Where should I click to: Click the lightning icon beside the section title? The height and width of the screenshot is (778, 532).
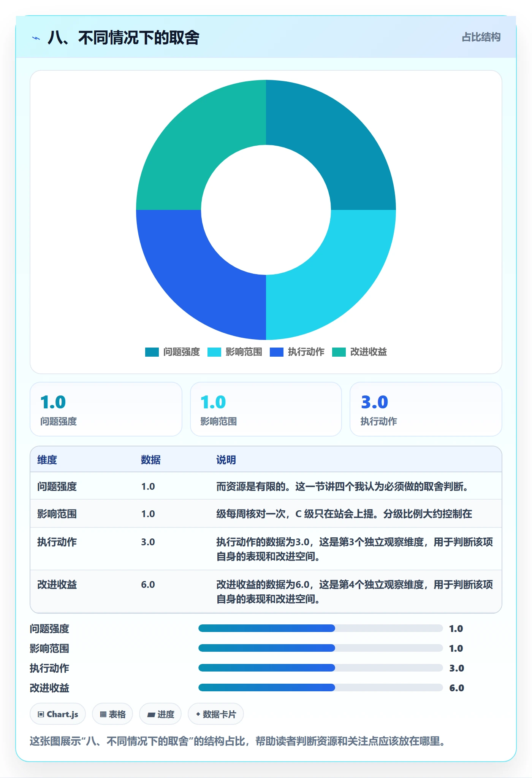[36, 38]
